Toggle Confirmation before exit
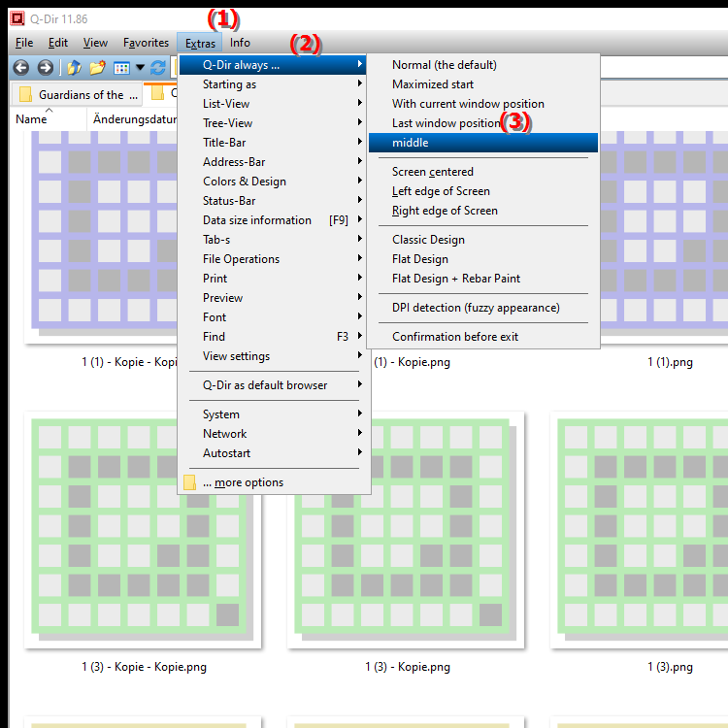This screenshot has height=728, width=728. coord(483,337)
